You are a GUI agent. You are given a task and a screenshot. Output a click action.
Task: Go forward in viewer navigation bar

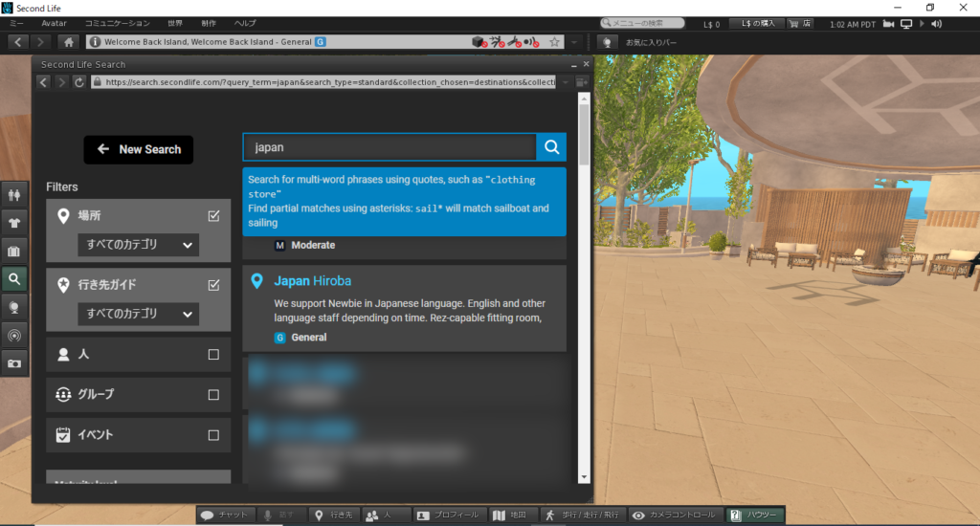40,42
